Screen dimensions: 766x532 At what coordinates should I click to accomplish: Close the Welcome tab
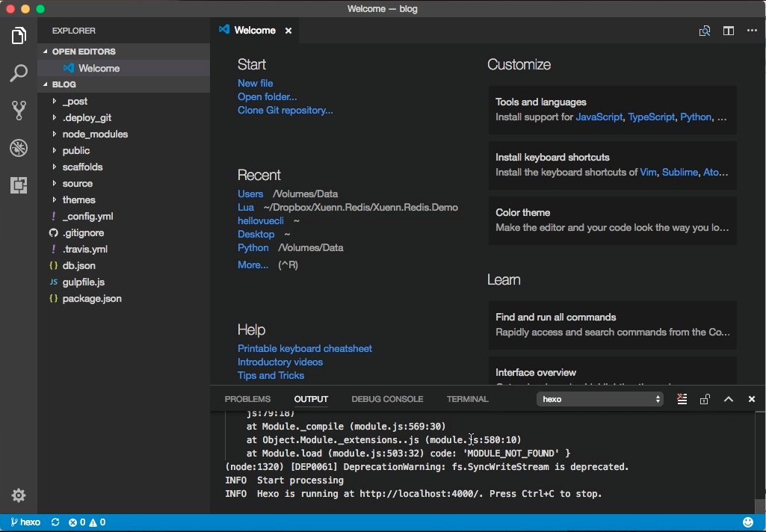click(x=288, y=31)
